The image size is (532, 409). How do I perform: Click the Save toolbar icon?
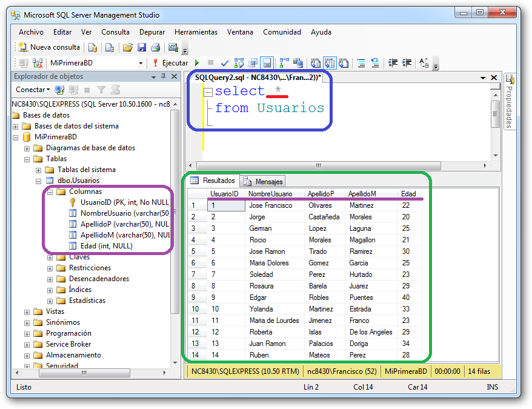tap(142, 47)
